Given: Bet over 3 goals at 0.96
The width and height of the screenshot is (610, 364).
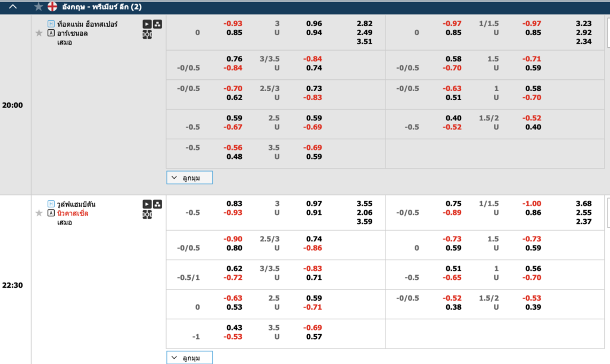Looking at the screenshot, I should (x=314, y=24).
